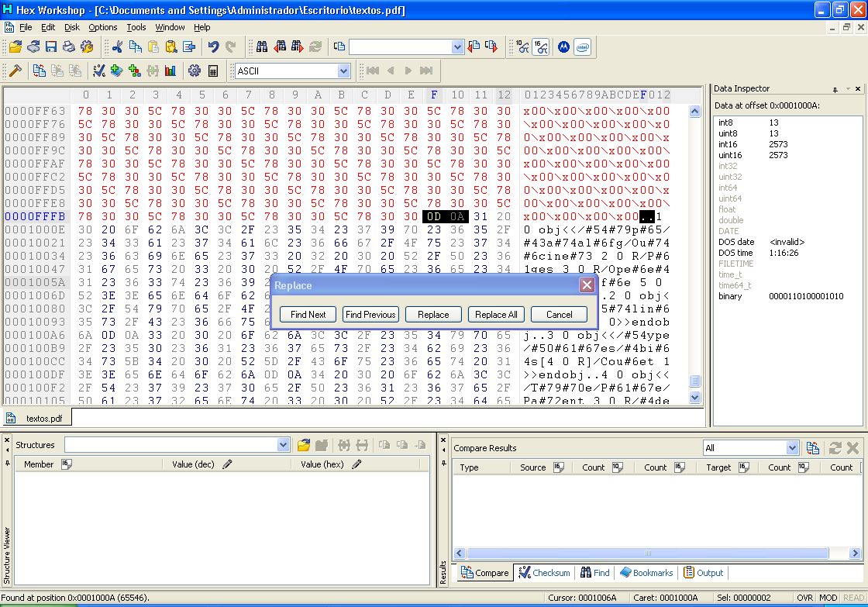868x607 pixels.
Task: Open the Compare Results 'All' filter dropdown
Action: coord(792,447)
